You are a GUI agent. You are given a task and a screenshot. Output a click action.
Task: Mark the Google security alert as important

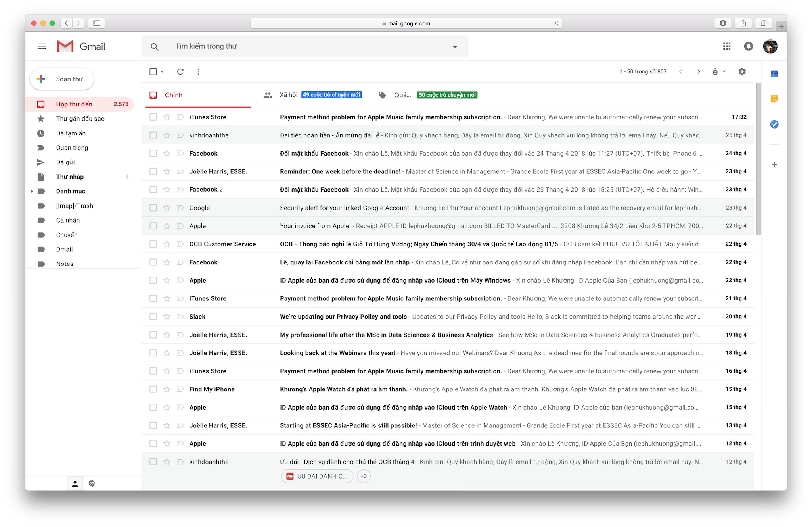(x=180, y=208)
